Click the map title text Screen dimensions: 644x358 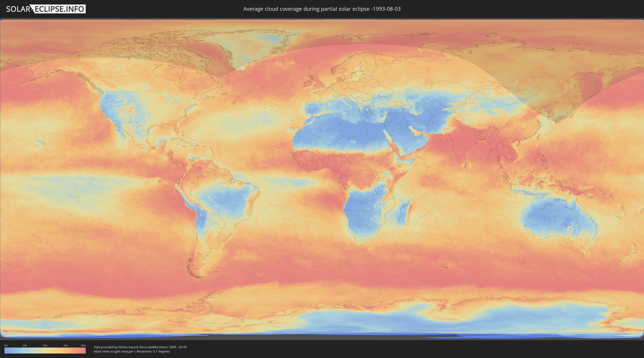click(x=322, y=9)
